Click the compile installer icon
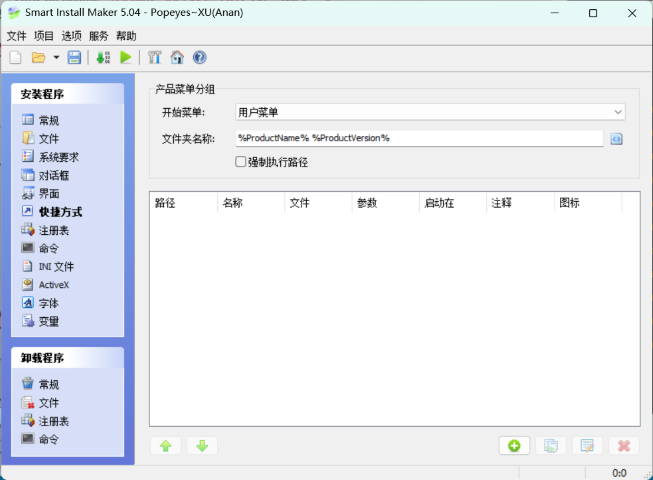 click(x=103, y=58)
